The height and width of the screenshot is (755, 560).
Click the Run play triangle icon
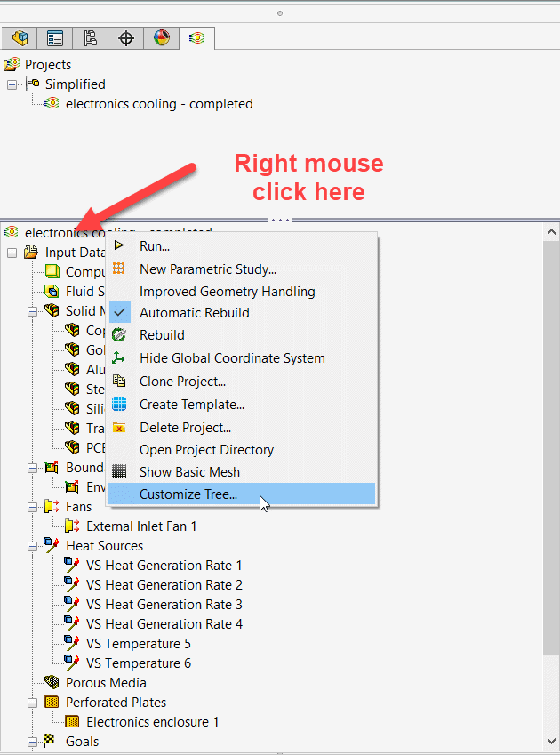119,245
